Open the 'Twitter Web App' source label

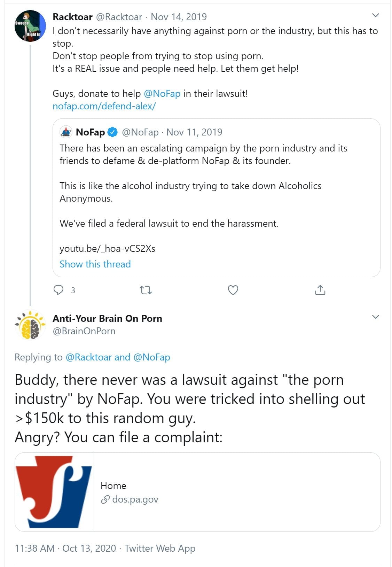[x=160, y=548]
